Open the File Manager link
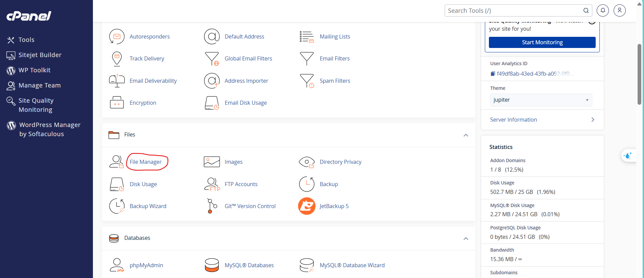 146,162
